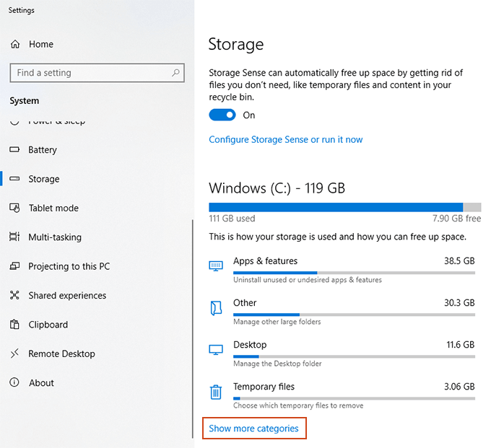The height and width of the screenshot is (448, 491).
Task: Click the Windows (C:) usage bar
Action: point(344,207)
